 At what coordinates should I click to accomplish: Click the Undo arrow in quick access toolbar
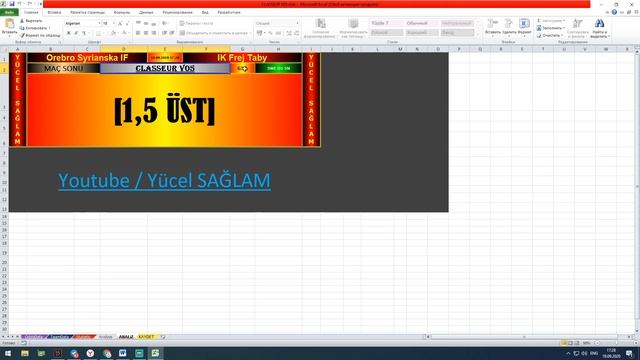(x=19, y=4)
